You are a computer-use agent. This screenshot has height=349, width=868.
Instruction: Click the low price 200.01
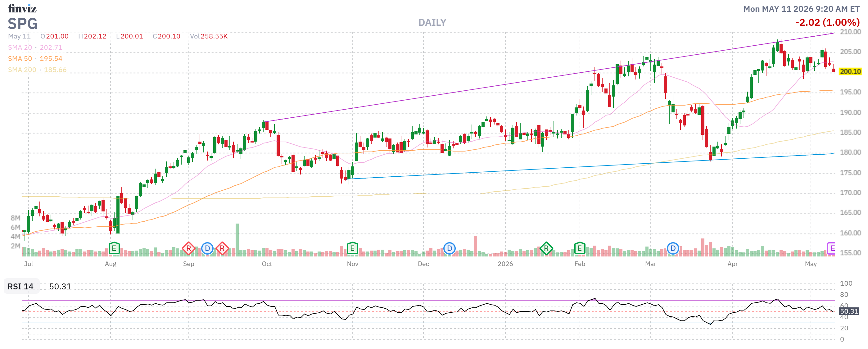click(x=132, y=36)
